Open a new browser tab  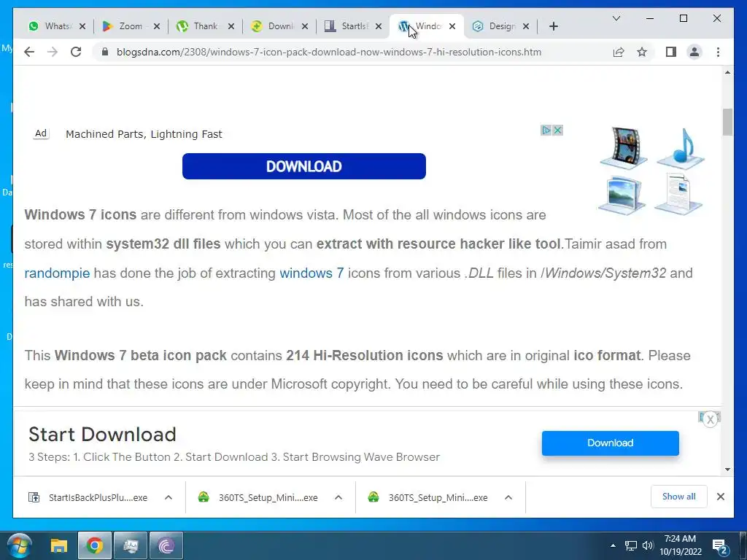[x=554, y=26]
